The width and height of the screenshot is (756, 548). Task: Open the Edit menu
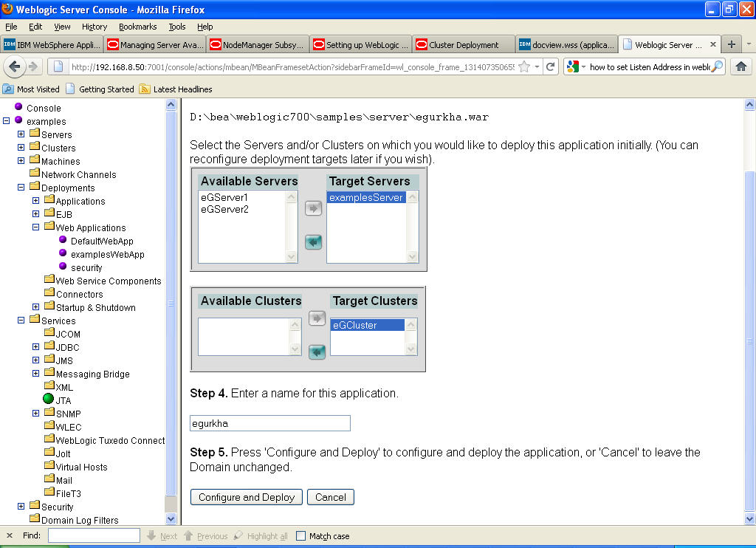(35, 27)
